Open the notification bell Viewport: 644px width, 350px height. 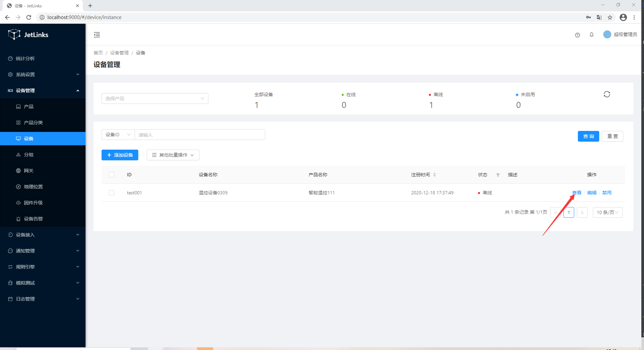tap(592, 35)
